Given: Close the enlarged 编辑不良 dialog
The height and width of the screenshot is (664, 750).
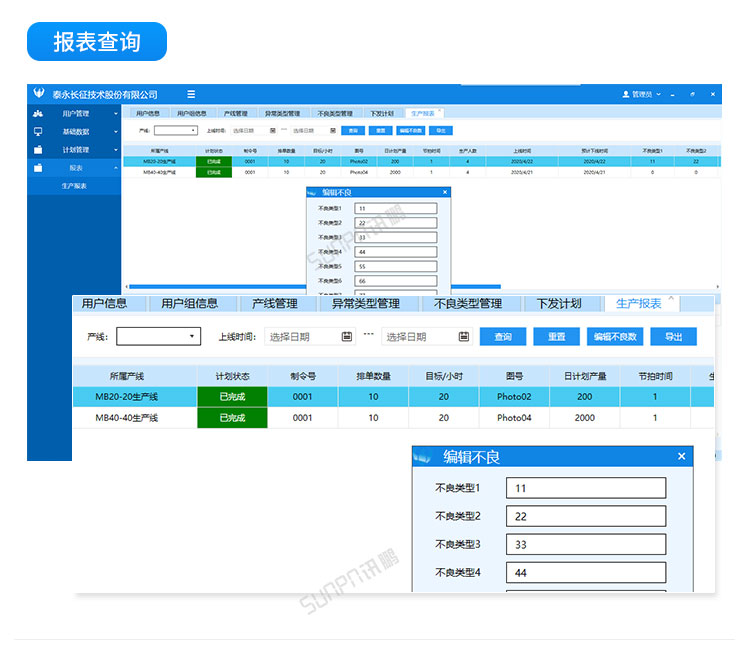Looking at the screenshot, I should coord(682,457).
